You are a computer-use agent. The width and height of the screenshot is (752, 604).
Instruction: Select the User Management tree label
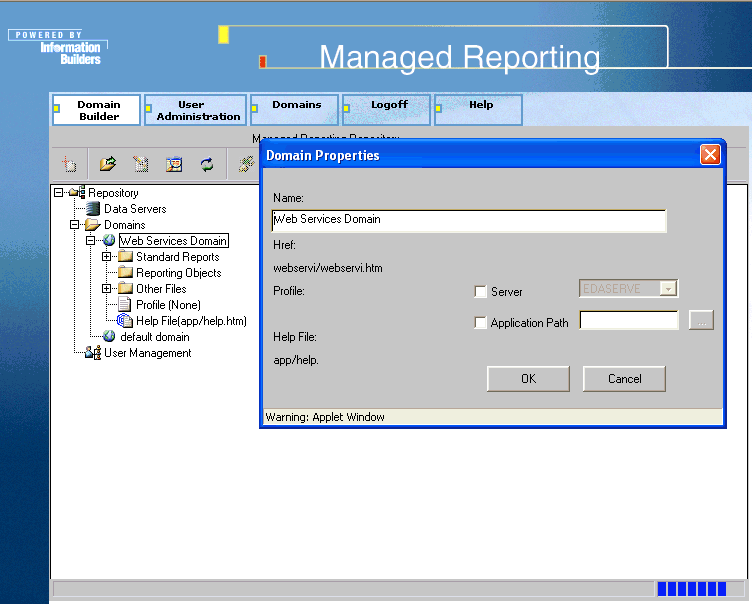(148, 353)
